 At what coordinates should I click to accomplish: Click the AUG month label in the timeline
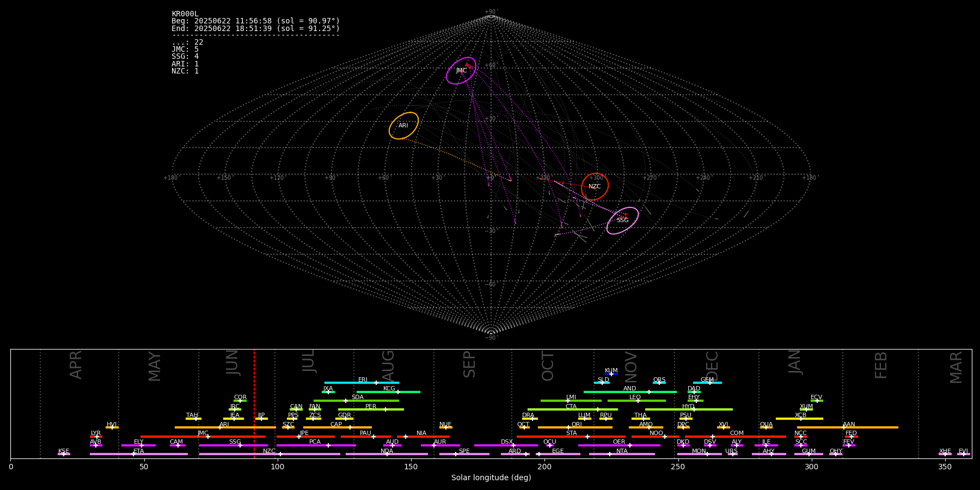388,366
